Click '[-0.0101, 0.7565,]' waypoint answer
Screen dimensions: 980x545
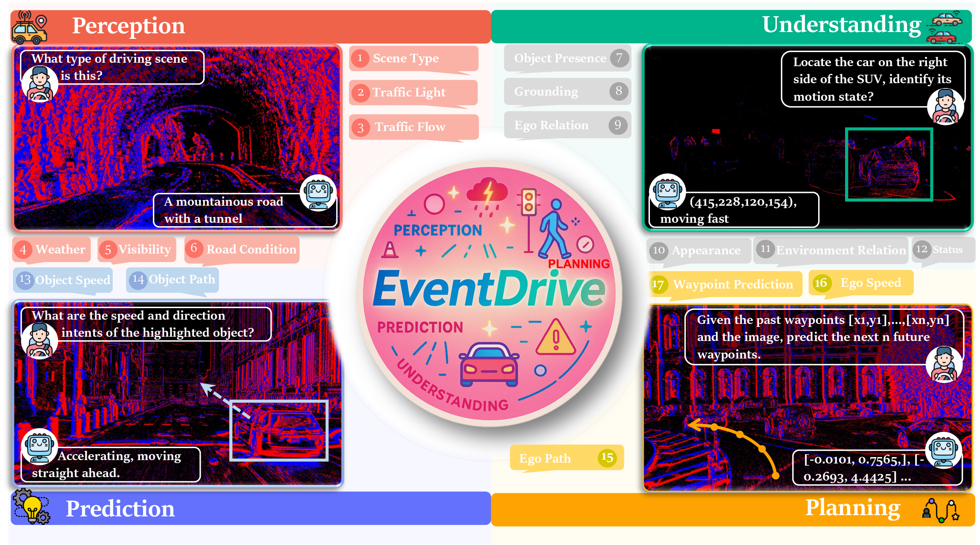point(877,468)
